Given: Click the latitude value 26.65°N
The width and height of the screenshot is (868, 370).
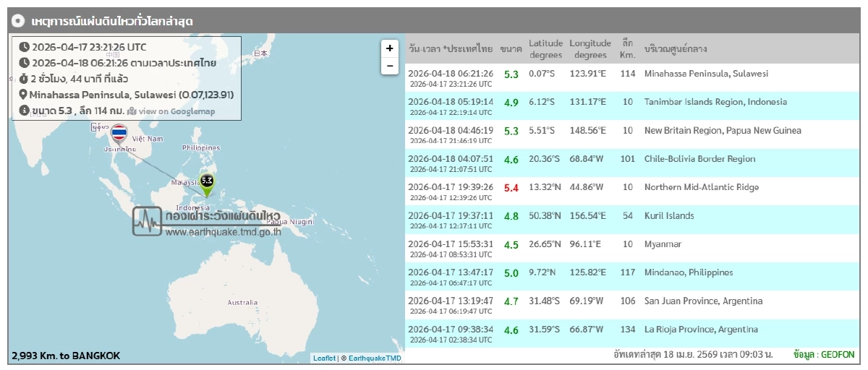Looking at the screenshot, I should [x=545, y=244].
